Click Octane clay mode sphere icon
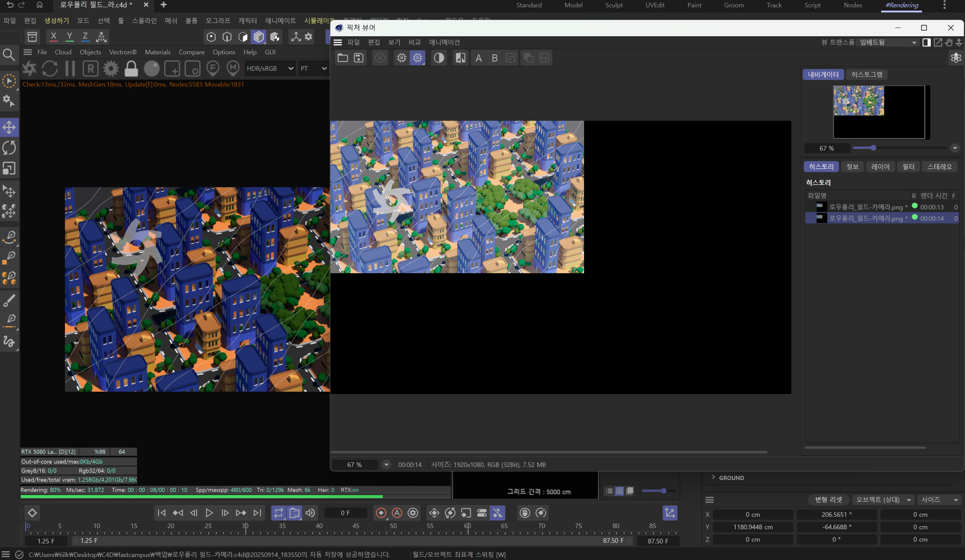This screenshot has height=560, width=965. (x=151, y=69)
